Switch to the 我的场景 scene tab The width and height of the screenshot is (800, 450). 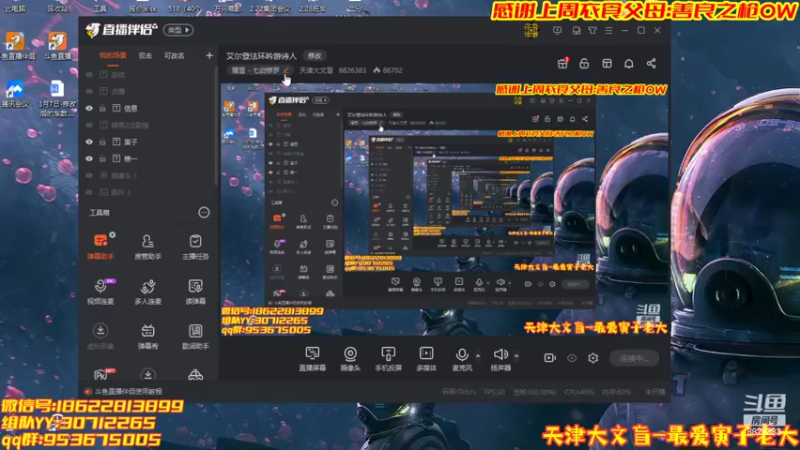pos(113,56)
